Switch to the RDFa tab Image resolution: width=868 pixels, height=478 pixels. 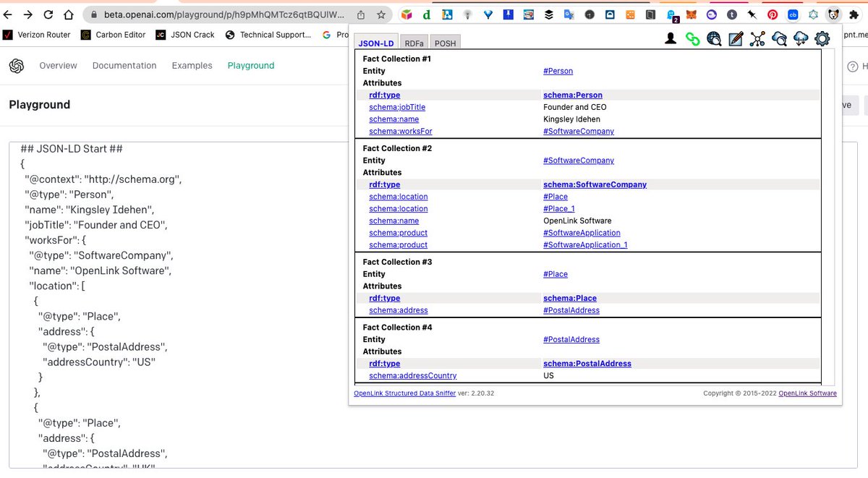coord(414,43)
